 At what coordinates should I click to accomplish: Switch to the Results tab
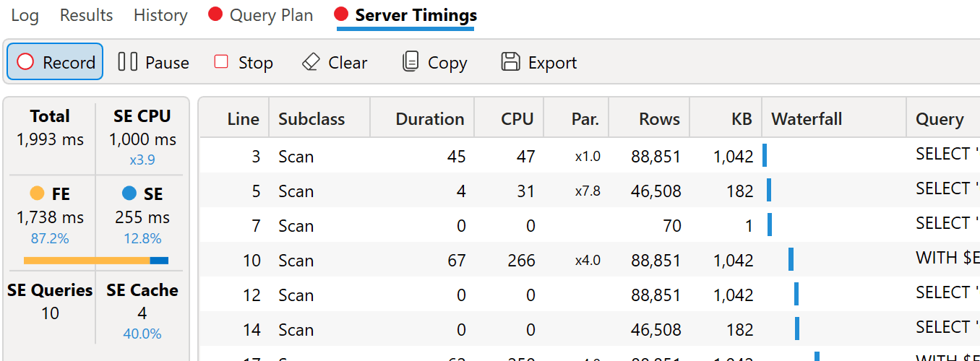87,15
